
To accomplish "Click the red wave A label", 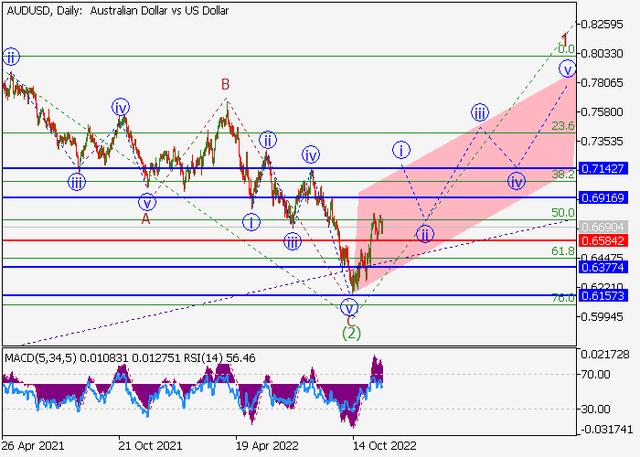I will (x=146, y=217).
